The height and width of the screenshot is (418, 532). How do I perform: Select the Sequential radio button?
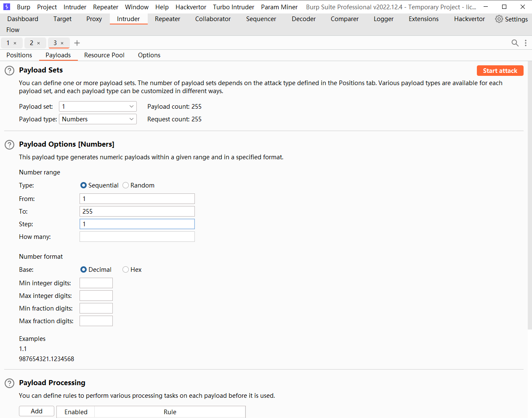click(x=83, y=185)
